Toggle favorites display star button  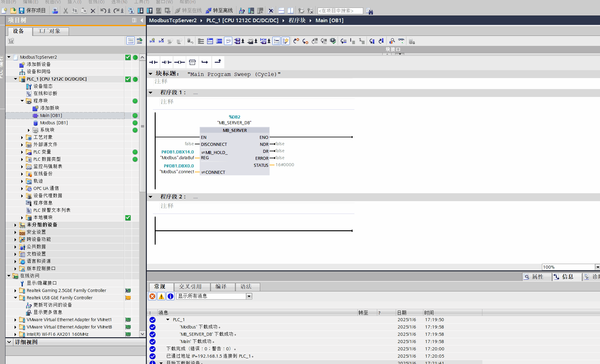[x=285, y=41]
